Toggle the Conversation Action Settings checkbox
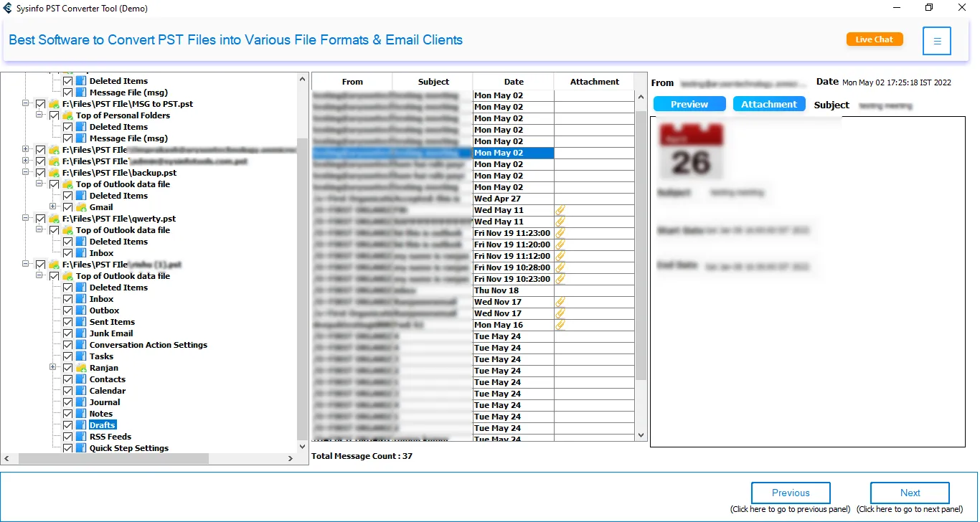The width and height of the screenshot is (980, 522). point(67,345)
